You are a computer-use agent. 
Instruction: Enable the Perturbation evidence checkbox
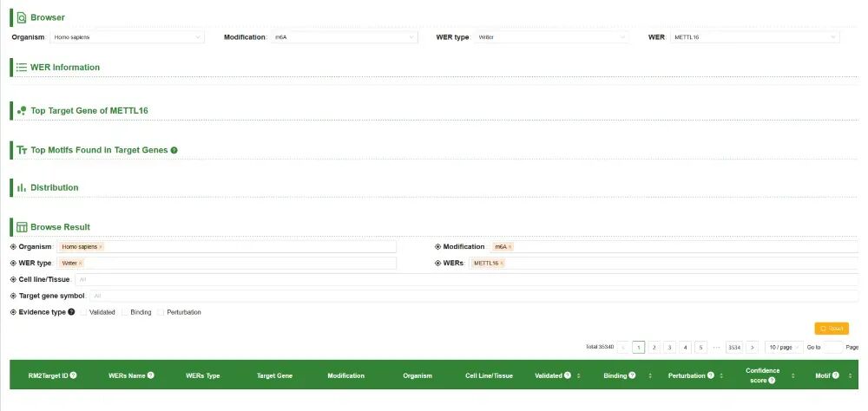tap(161, 312)
